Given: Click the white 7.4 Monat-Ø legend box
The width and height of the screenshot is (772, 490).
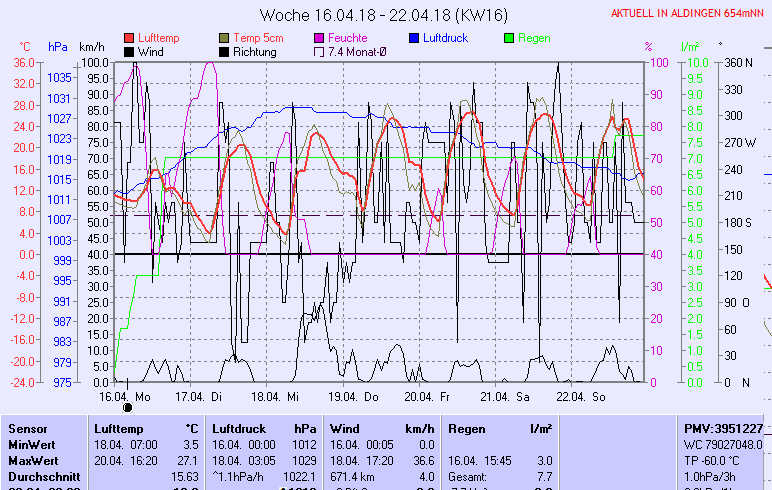Looking at the screenshot, I should 319,51.
